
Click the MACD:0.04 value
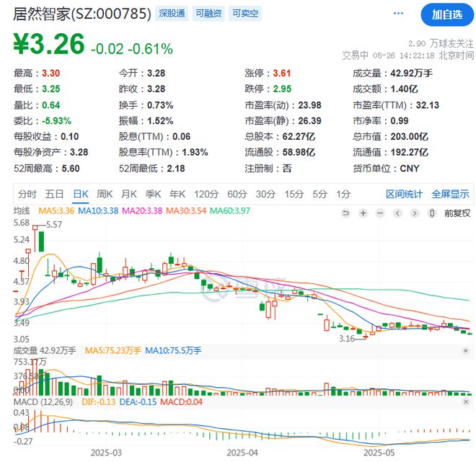coord(181,402)
